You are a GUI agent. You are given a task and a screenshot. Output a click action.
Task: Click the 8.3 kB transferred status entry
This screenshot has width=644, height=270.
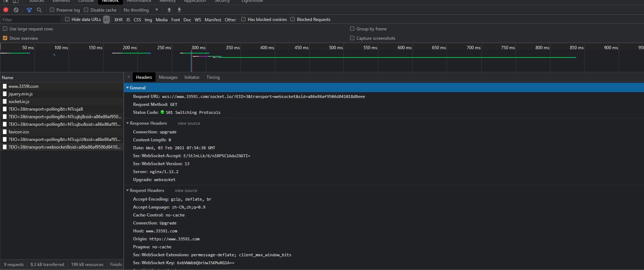47,265
